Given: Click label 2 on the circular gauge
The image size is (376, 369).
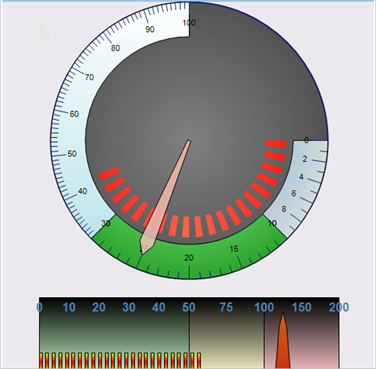Looking at the screenshot, I should [x=305, y=159].
